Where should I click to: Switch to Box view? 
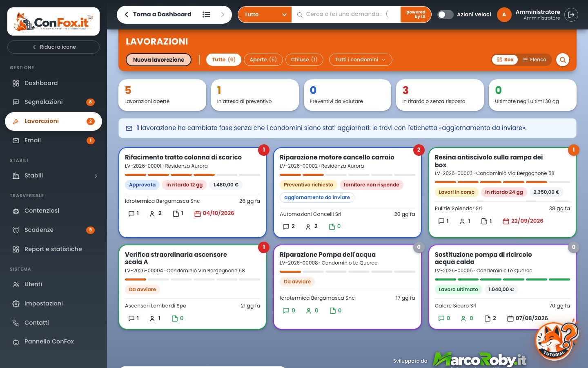click(x=505, y=60)
